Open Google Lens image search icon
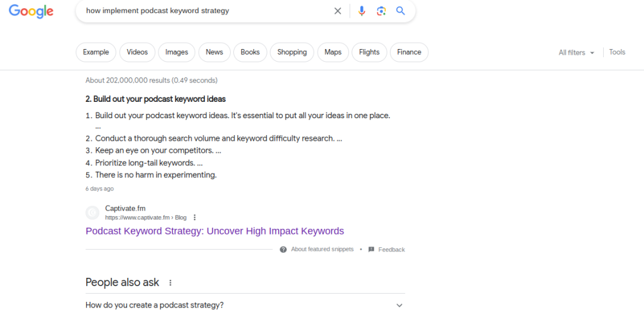This screenshot has width=644, height=310. point(381,11)
